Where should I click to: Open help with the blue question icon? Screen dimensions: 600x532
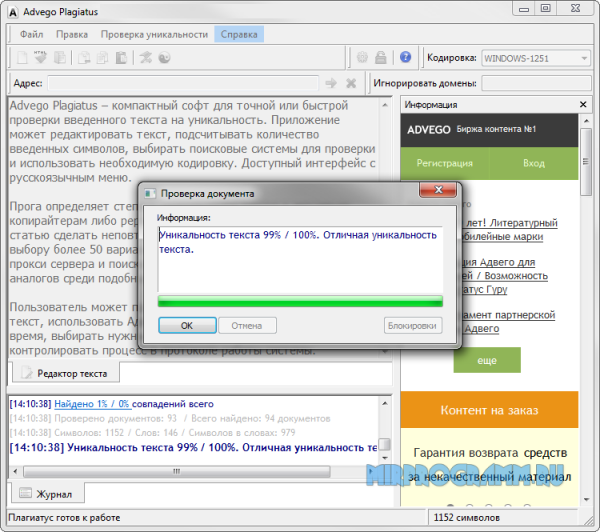pos(405,57)
